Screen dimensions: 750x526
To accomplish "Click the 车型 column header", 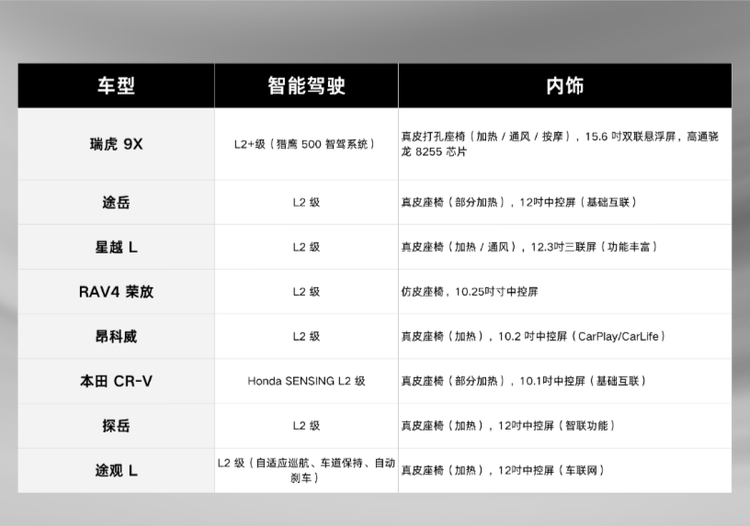I will click(116, 86).
